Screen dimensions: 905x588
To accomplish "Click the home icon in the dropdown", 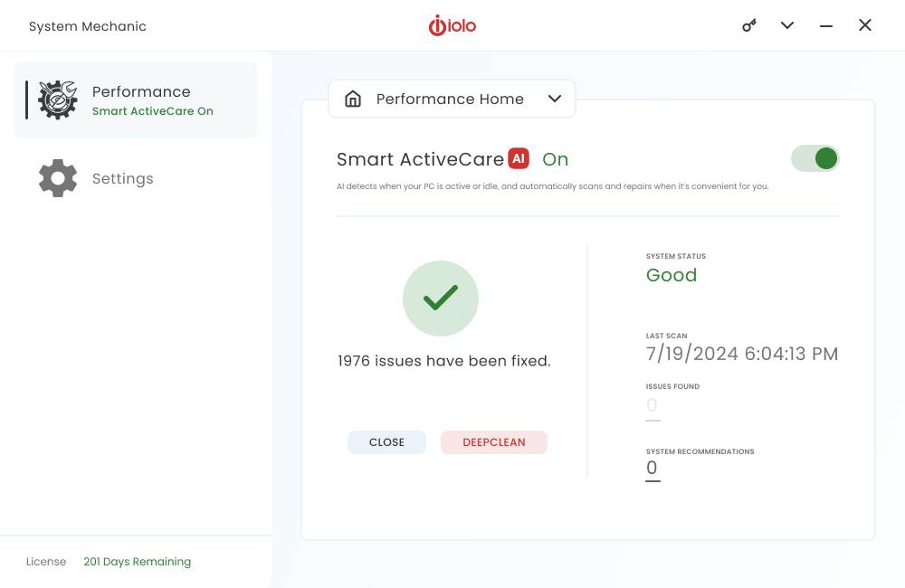I will point(353,100).
